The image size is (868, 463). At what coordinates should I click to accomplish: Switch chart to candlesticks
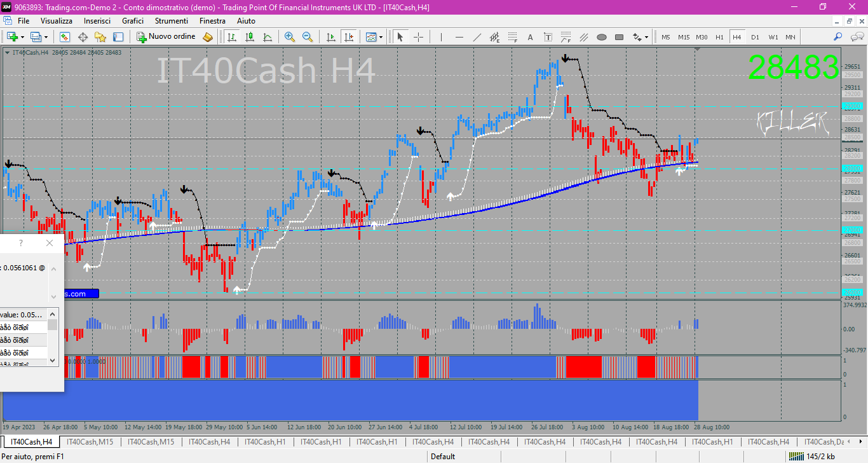pos(250,37)
